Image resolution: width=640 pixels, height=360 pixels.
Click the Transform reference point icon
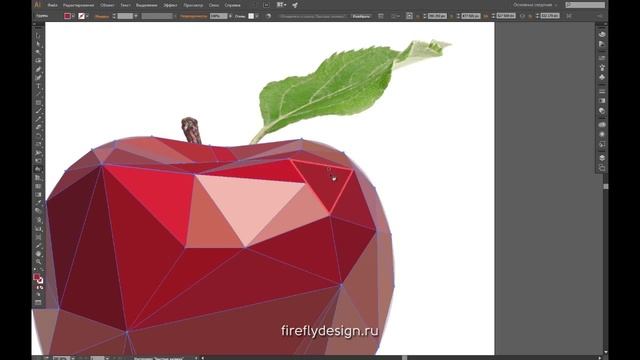[x=409, y=16]
